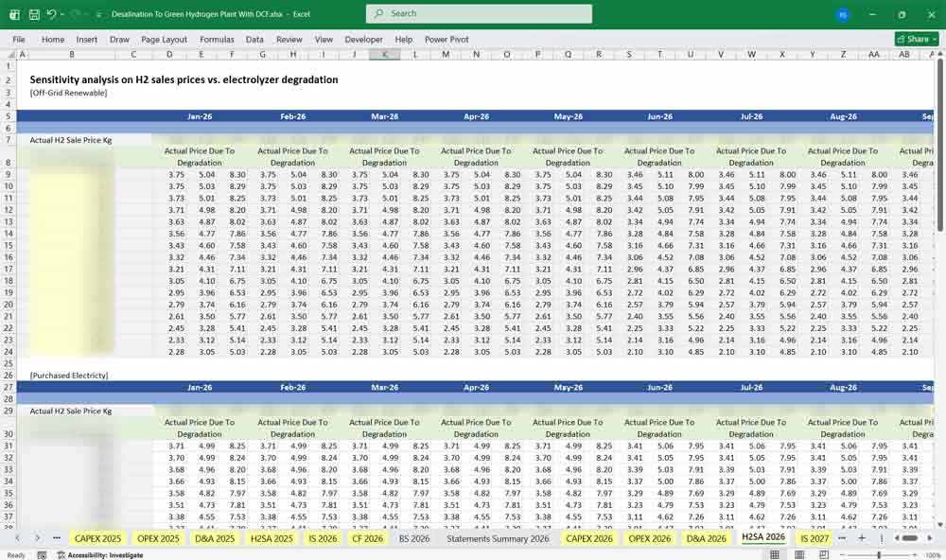Select Normal view icon in status bar

[775, 554]
